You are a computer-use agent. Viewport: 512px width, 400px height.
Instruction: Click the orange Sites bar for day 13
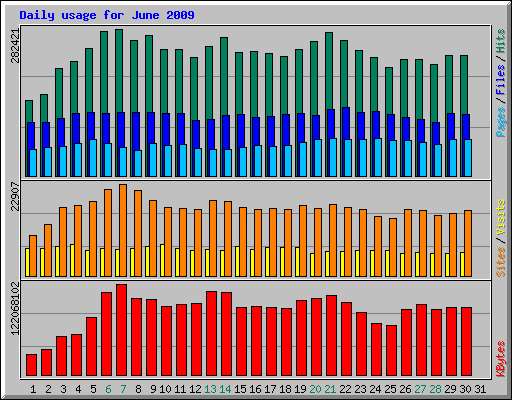(x=213, y=238)
